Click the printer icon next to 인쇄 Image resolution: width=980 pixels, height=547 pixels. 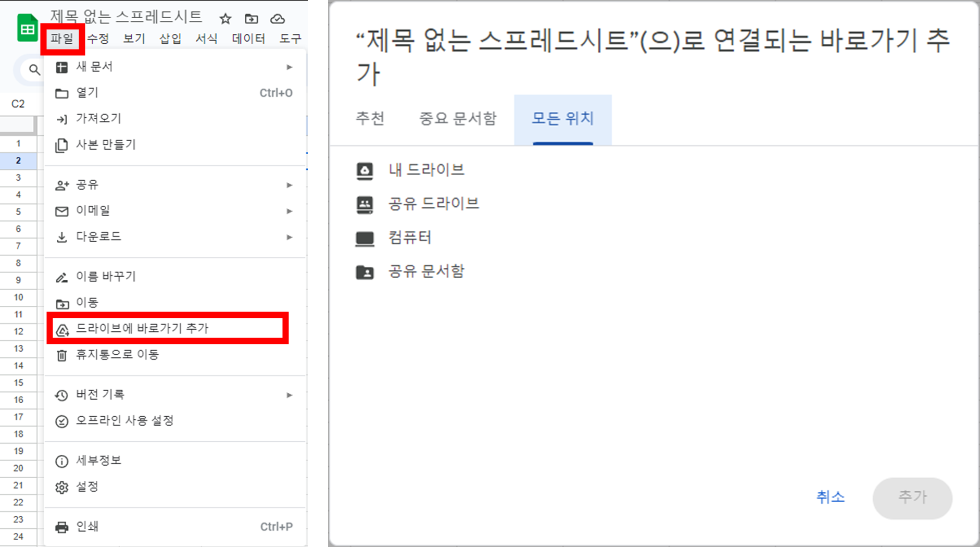pos(61,526)
